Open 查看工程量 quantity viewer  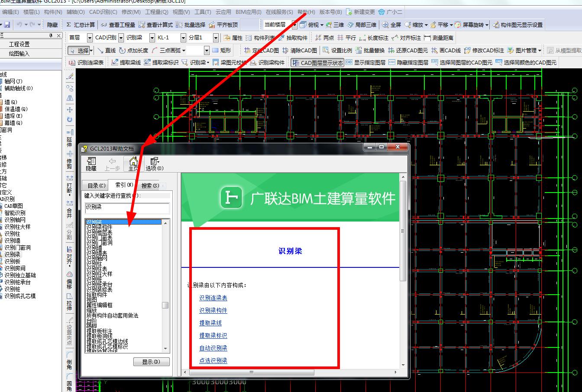118,25
